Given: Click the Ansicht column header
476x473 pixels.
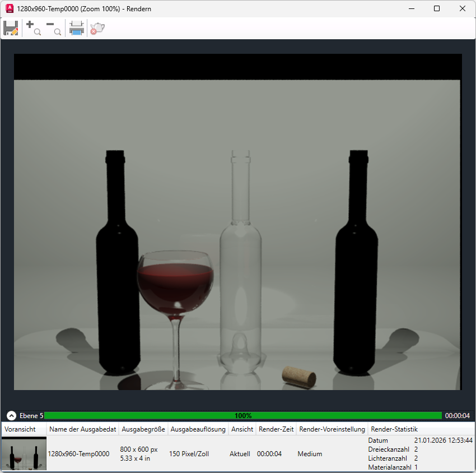Looking at the screenshot, I should pos(242,429).
